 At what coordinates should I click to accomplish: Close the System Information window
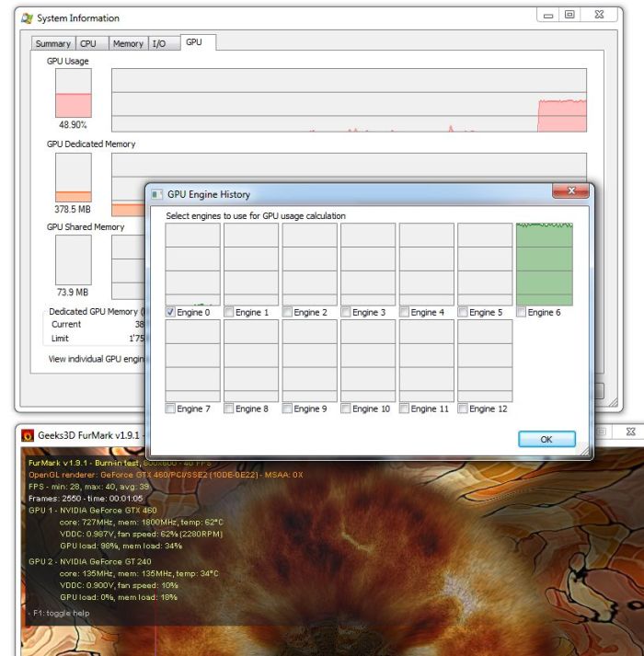click(x=599, y=15)
